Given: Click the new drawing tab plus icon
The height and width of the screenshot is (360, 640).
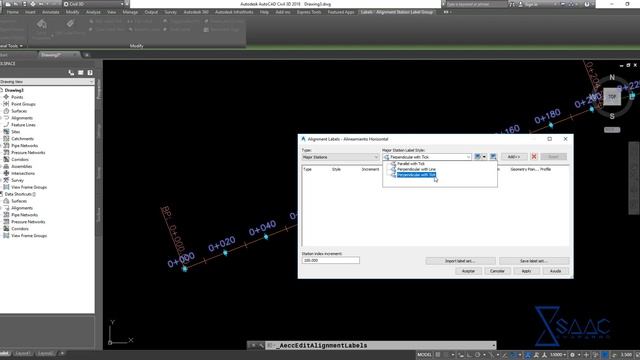Looking at the screenshot, I should (x=87, y=55).
